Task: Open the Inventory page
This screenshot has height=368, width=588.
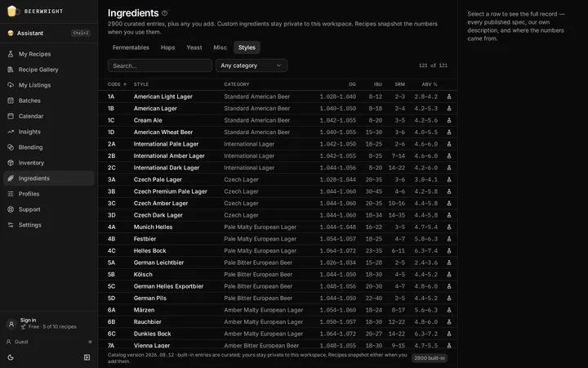Action: 49,163
